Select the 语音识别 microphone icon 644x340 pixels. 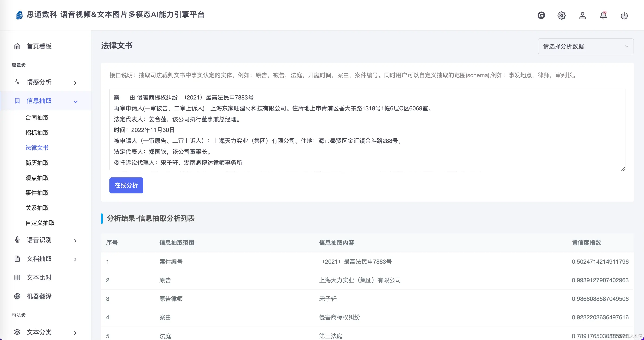pyautogui.click(x=17, y=240)
